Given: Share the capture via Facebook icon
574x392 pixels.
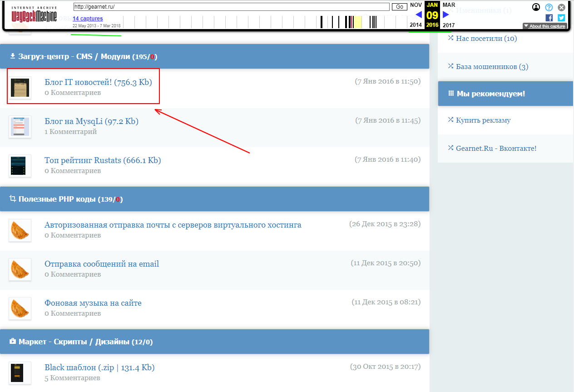Looking at the screenshot, I should pos(549,18).
